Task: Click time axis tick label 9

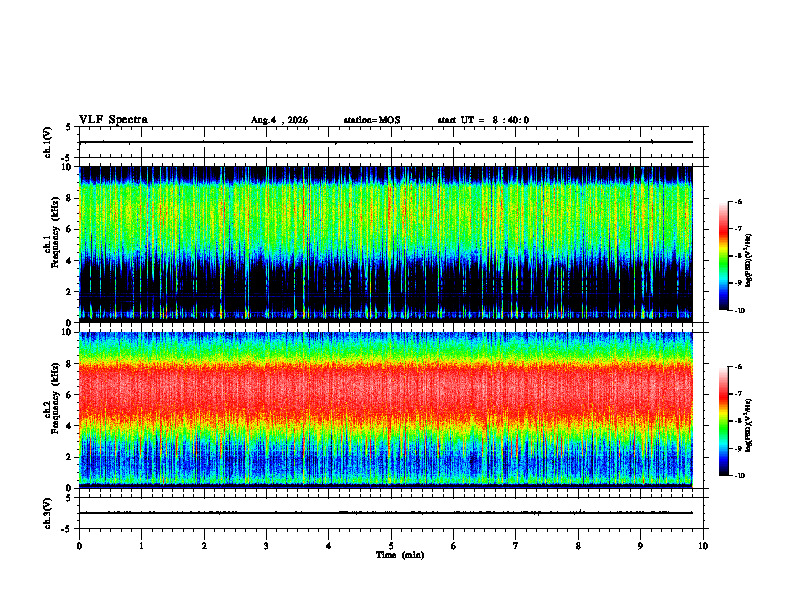Action: click(640, 546)
